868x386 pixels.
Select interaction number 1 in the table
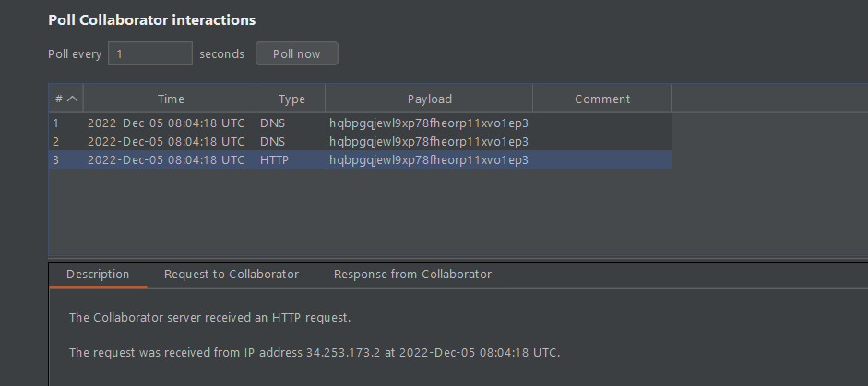tap(57, 123)
